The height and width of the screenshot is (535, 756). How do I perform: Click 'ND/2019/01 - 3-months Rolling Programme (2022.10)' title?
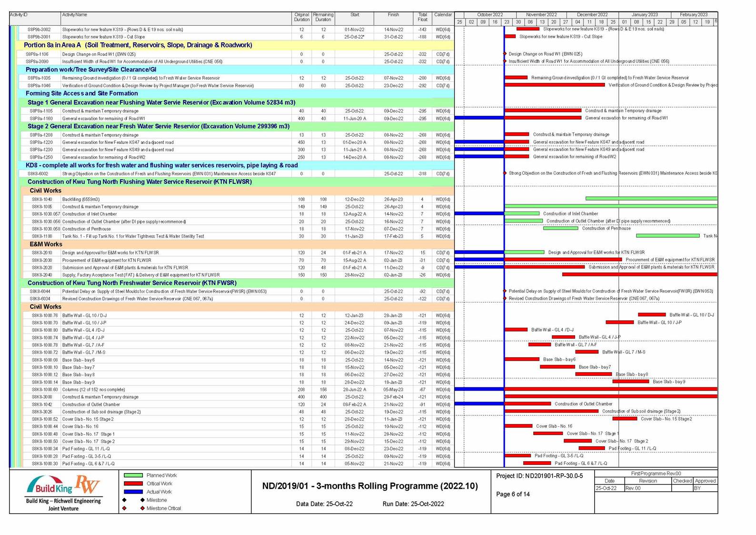point(370,486)
